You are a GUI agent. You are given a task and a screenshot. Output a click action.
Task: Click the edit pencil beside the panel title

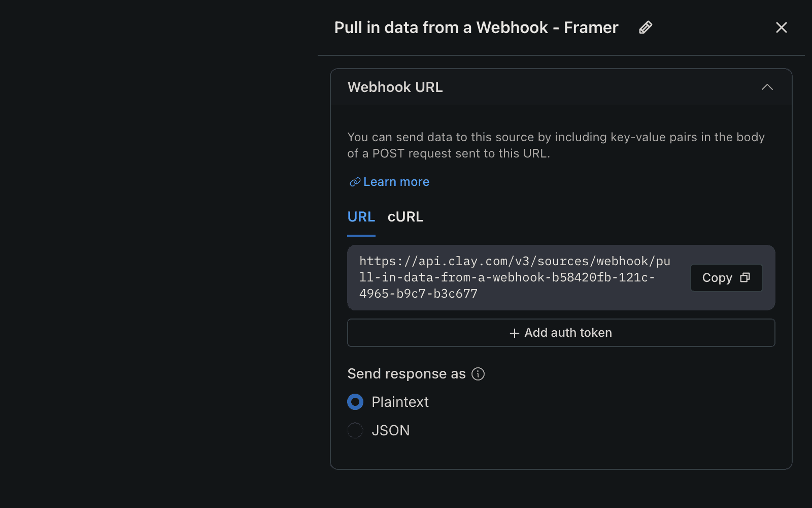pyautogui.click(x=645, y=27)
